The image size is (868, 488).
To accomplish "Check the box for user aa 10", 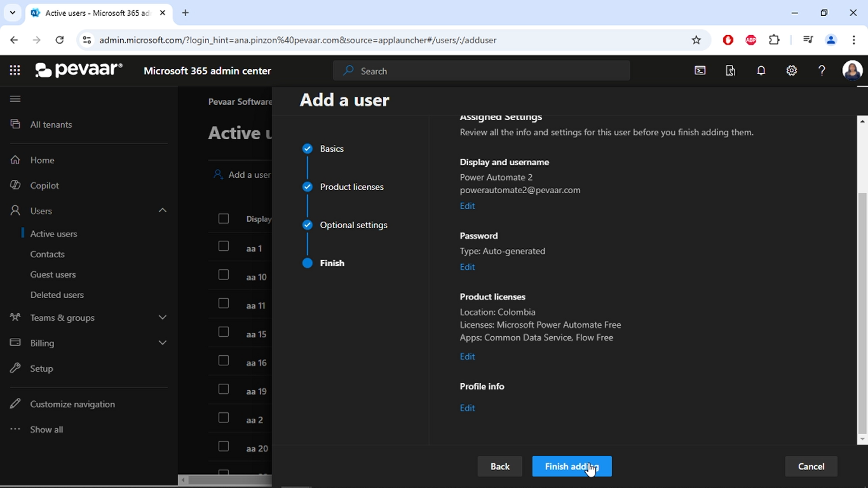I will pos(224,274).
